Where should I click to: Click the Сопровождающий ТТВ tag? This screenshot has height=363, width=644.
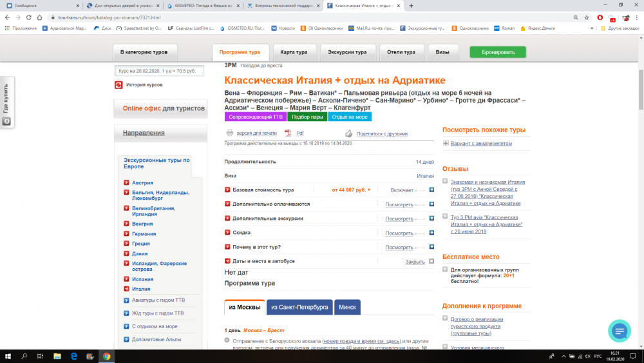point(256,117)
